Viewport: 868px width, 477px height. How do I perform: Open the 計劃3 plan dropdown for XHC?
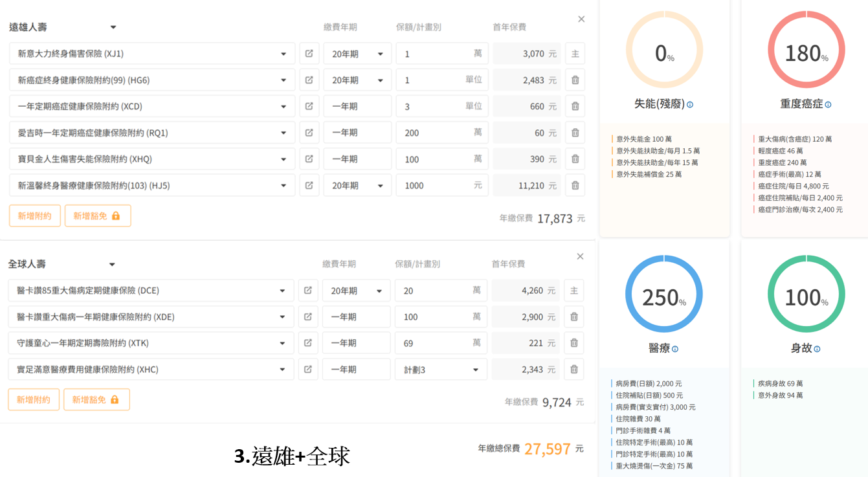coord(441,370)
